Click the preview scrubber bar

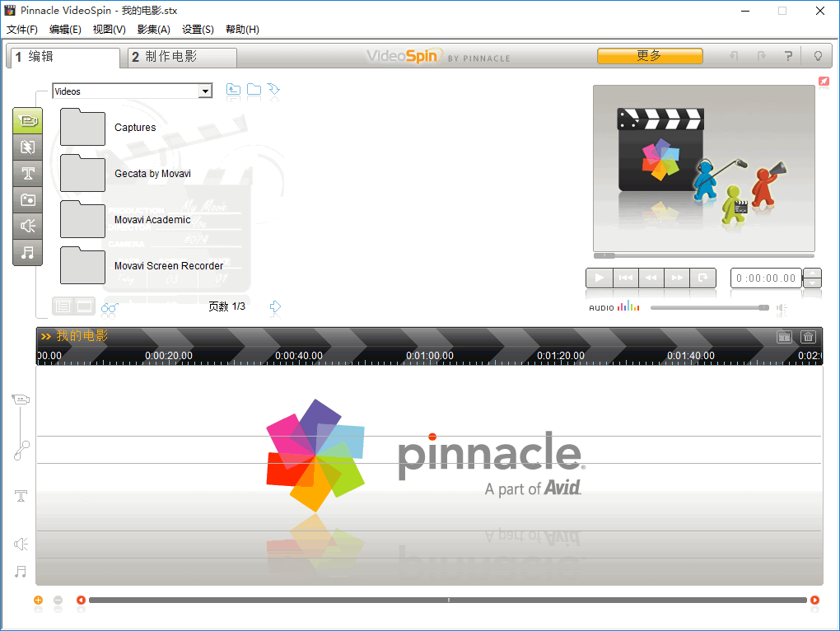[704, 255]
